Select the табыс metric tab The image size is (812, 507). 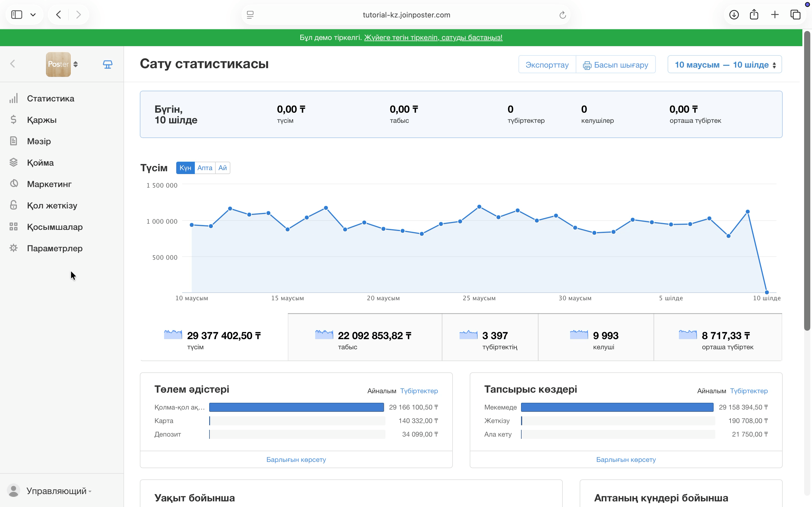click(365, 337)
